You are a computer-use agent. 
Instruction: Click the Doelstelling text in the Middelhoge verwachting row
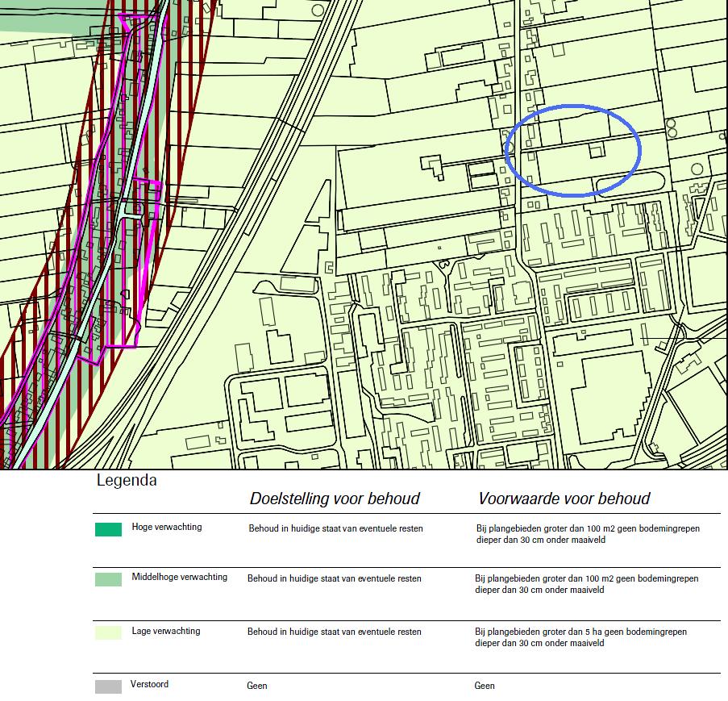(x=335, y=579)
